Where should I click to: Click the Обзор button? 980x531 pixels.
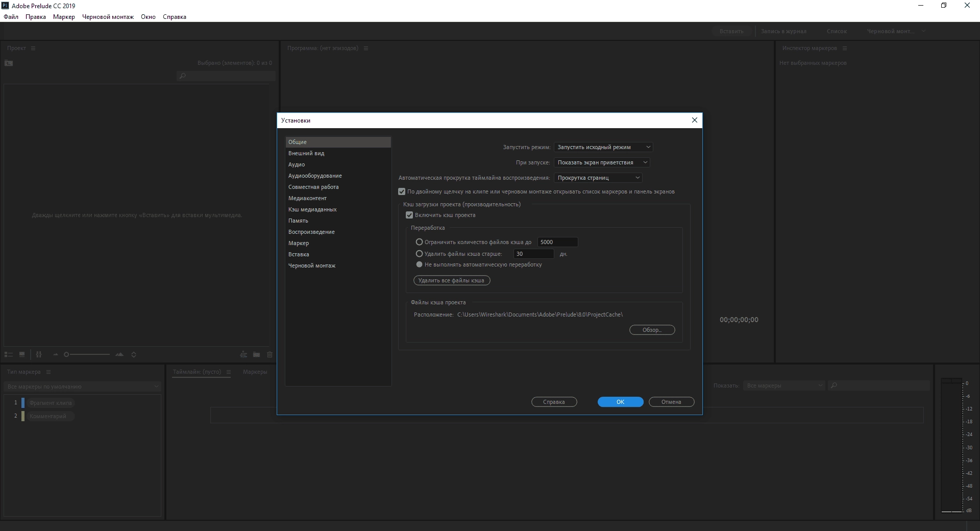(x=652, y=330)
